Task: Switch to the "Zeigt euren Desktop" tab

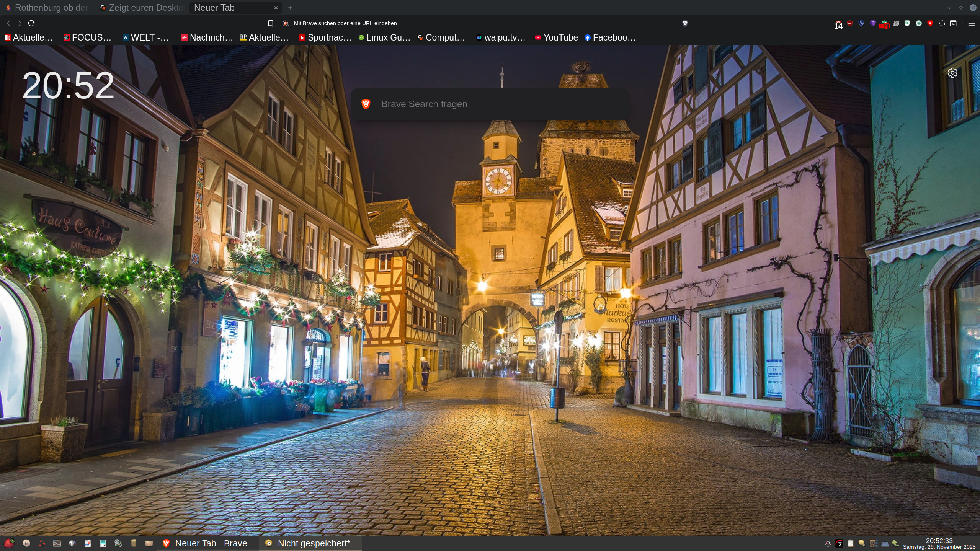Action: pyautogui.click(x=142, y=7)
